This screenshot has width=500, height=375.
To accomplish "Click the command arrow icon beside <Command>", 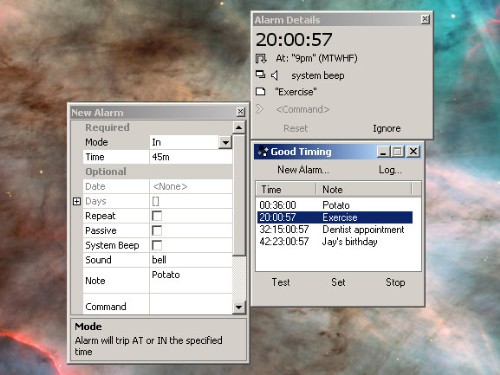I will (259, 109).
